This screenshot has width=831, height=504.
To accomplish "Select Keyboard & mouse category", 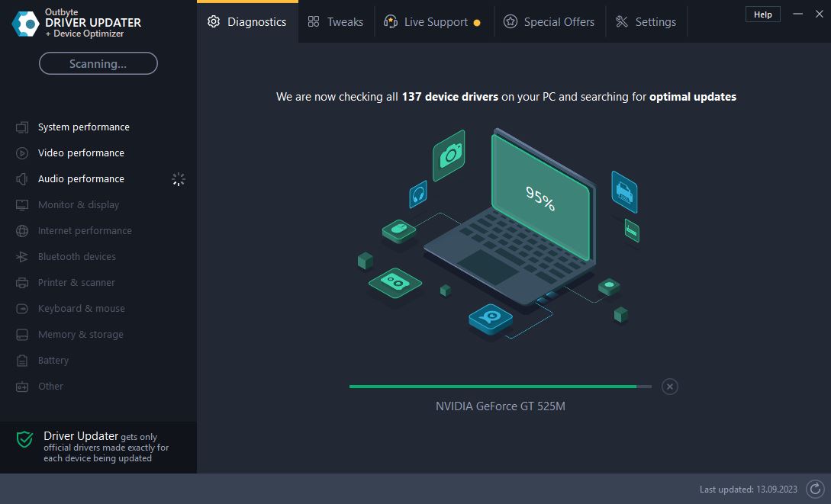I will coord(82,309).
